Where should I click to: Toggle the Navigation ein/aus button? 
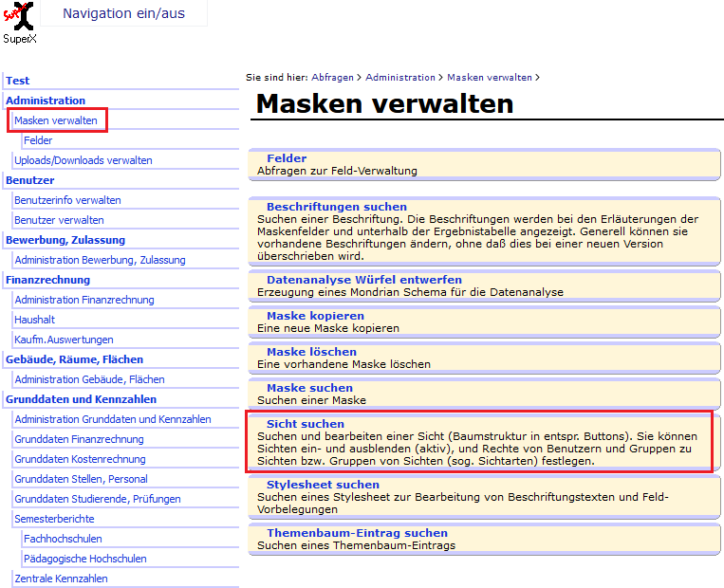tap(123, 13)
